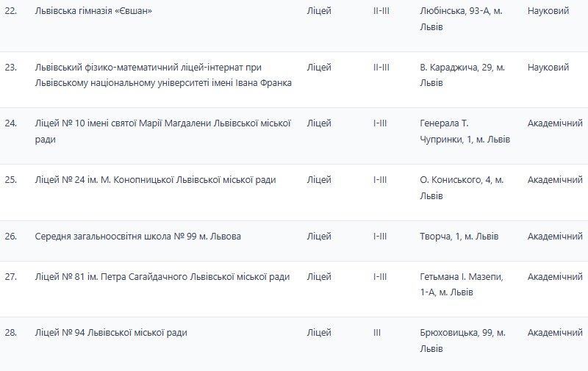Click the school name Львівська гімназія «Євшан»
Screen dimensions: 588x371
point(93,11)
